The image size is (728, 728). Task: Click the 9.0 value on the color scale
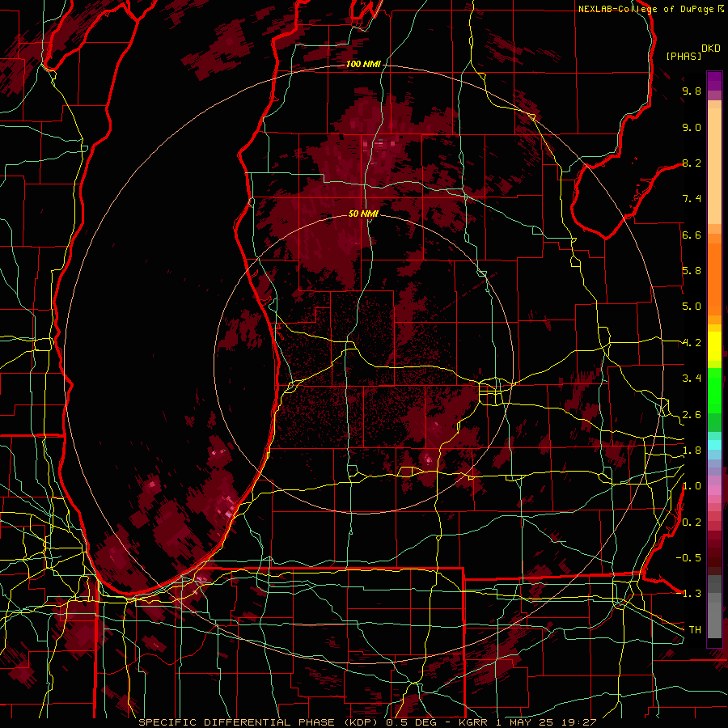point(692,127)
